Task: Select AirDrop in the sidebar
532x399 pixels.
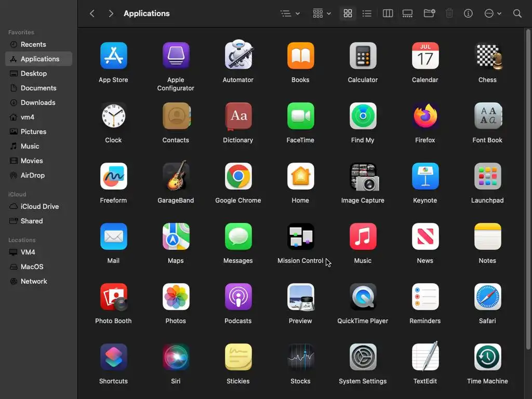Action: (38, 176)
